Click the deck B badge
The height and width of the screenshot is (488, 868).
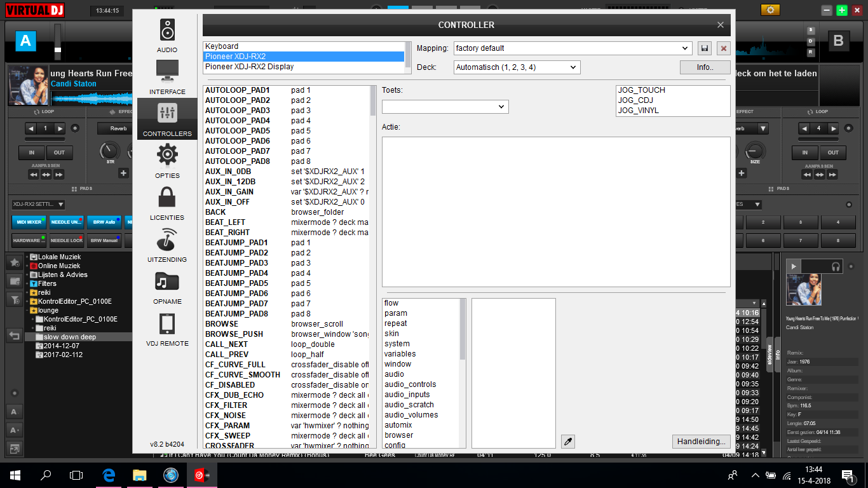(838, 41)
